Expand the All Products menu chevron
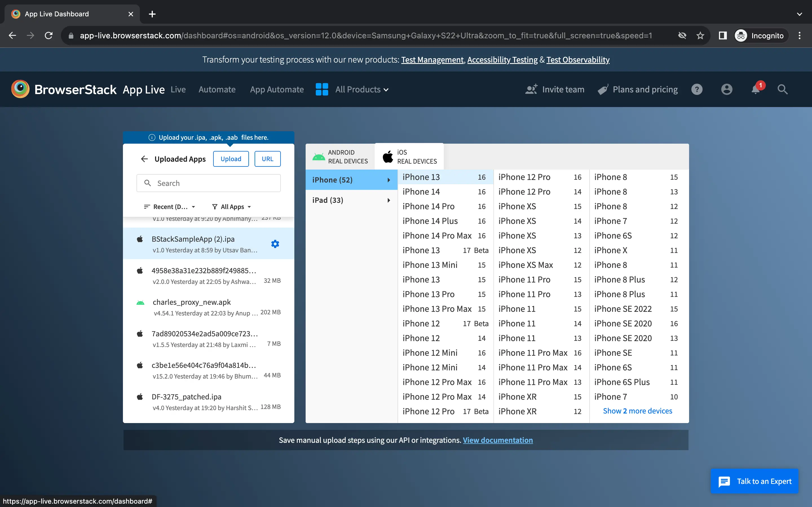812x507 pixels. coord(386,90)
